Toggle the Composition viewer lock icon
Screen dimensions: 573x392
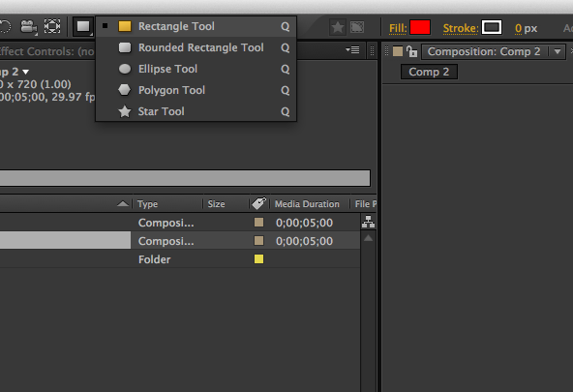tap(412, 51)
